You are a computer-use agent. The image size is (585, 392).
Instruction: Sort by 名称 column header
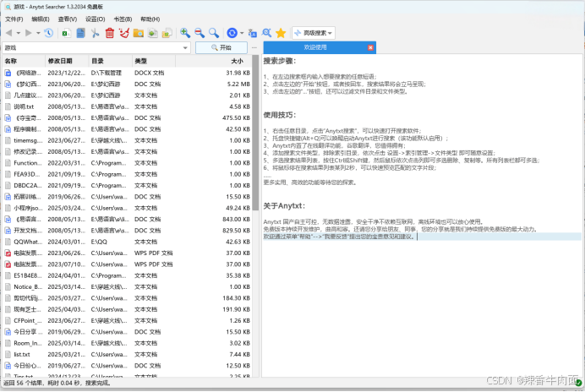pos(24,61)
